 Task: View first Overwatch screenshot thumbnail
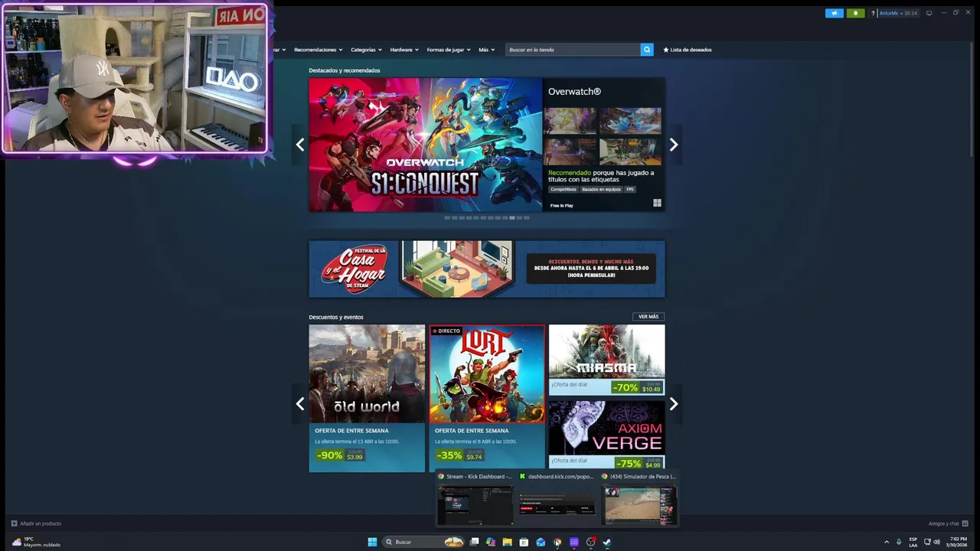pos(570,121)
